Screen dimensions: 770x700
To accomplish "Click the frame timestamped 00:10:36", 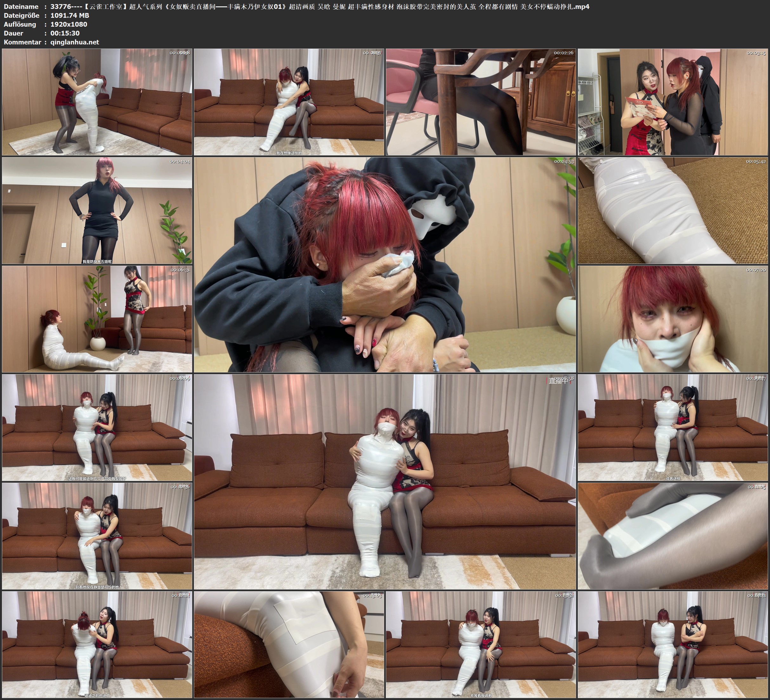I will coord(97,536).
